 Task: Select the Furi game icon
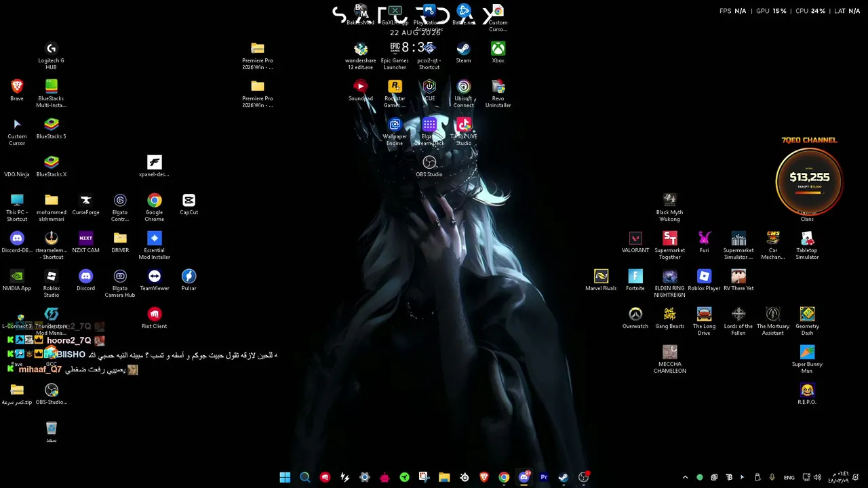tap(704, 242)
